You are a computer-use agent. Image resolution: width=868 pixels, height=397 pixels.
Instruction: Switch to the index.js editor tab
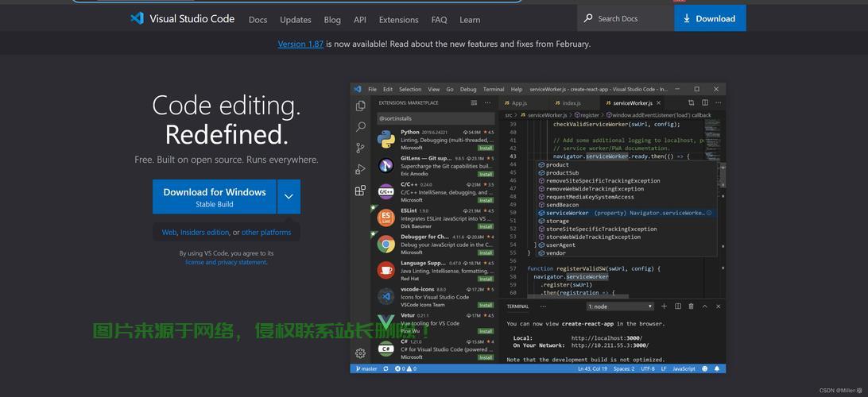pos(570,103)
